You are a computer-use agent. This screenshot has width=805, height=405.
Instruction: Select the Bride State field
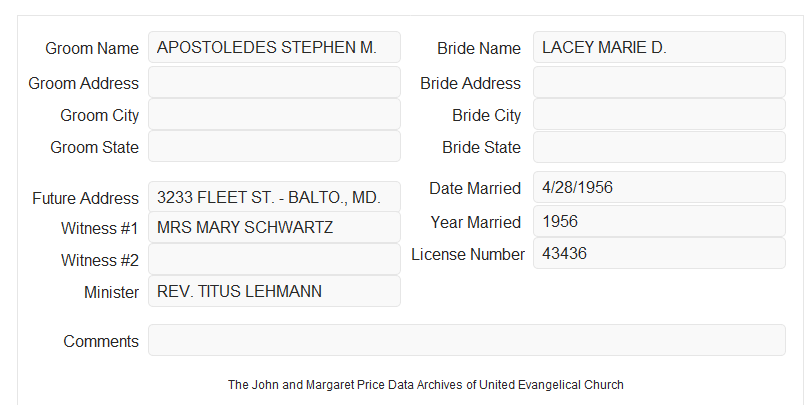(659, 147)
